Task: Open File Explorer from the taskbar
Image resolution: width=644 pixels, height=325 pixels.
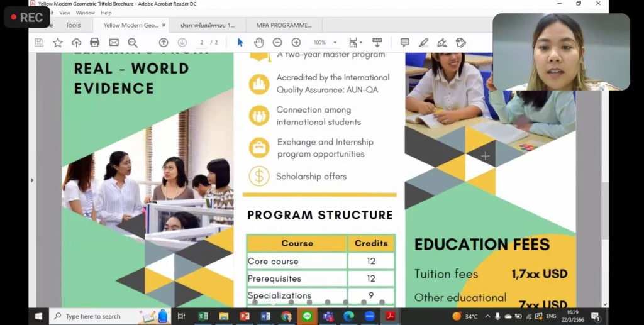Action: pyautogui.click(x=223, y=316)
